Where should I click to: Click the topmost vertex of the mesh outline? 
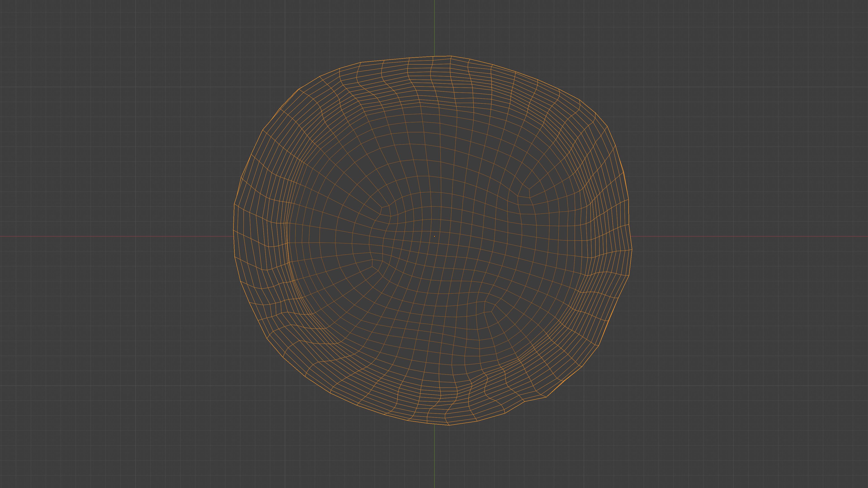tap(451, 56)
